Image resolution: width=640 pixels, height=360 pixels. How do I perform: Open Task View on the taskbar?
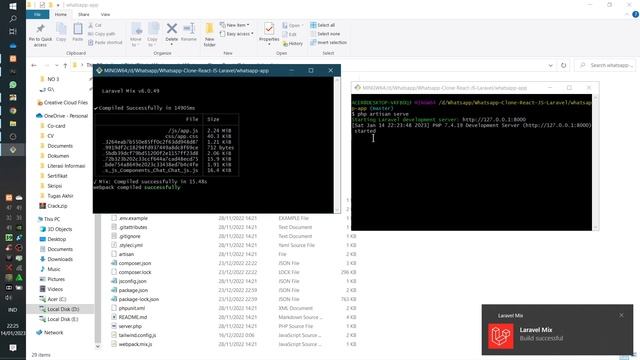13,31
